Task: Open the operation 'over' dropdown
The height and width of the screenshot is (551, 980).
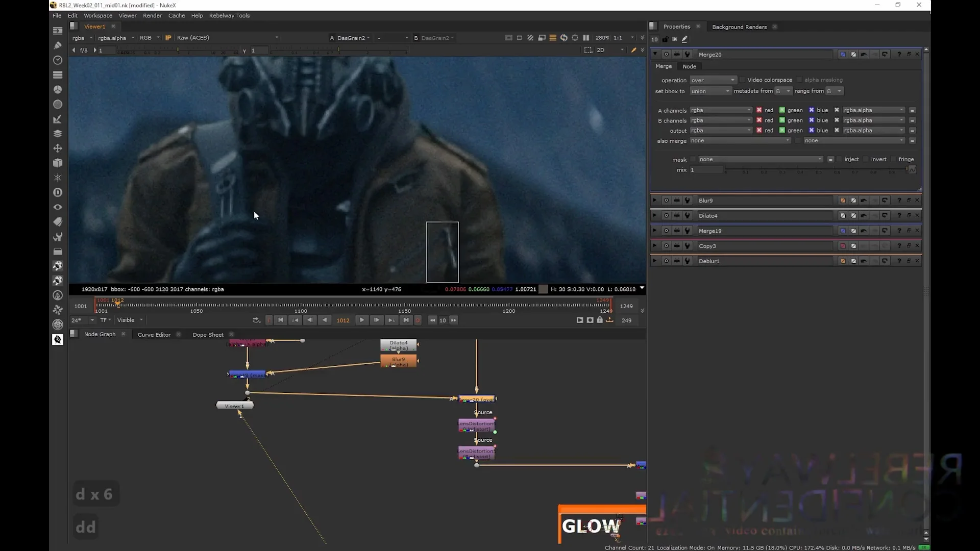Action: pos(713,80)
